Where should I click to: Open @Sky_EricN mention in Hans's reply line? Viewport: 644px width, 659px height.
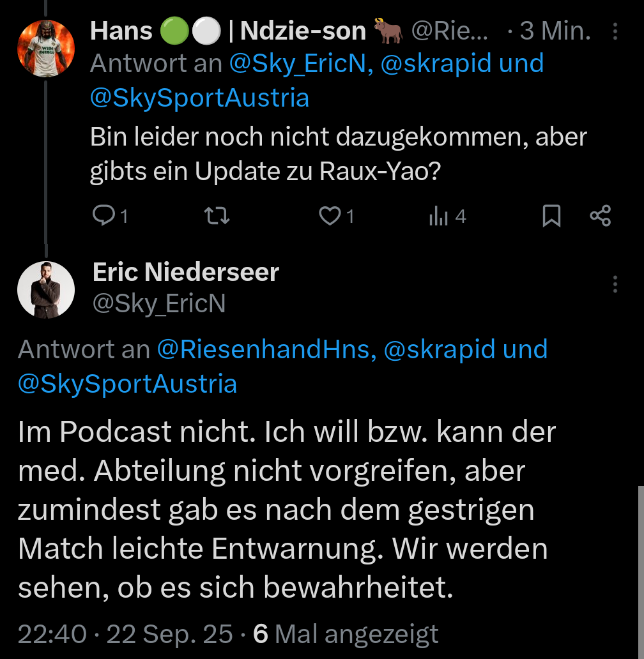(298, 64)
